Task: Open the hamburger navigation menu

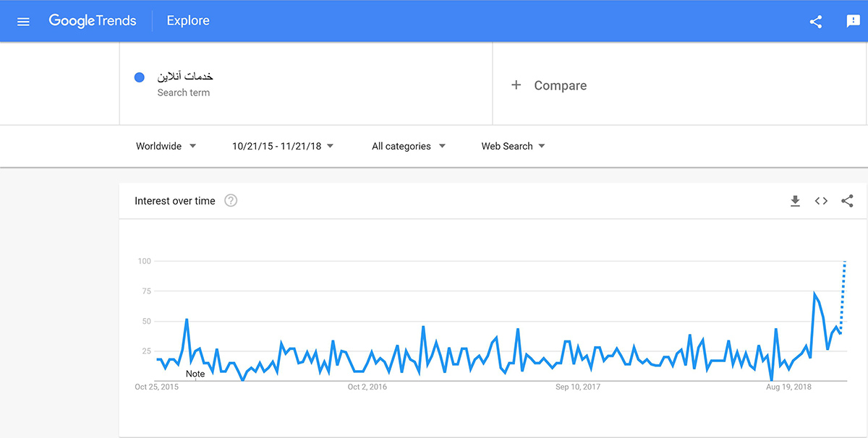Action: [x=23, y=21]
